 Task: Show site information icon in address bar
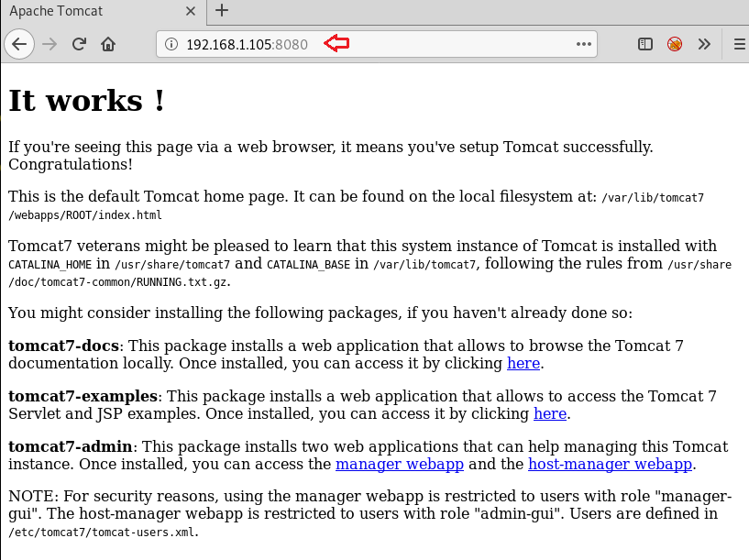[x=171, y=44]
